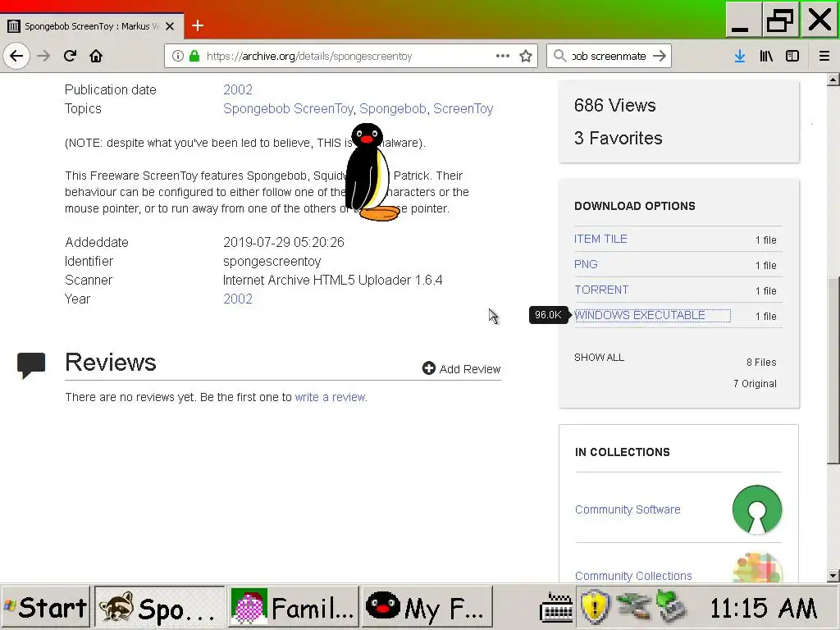This screenshot has height=630, width=840.
Task: Switch to the Spo... taskbar window
Action: 160,608
